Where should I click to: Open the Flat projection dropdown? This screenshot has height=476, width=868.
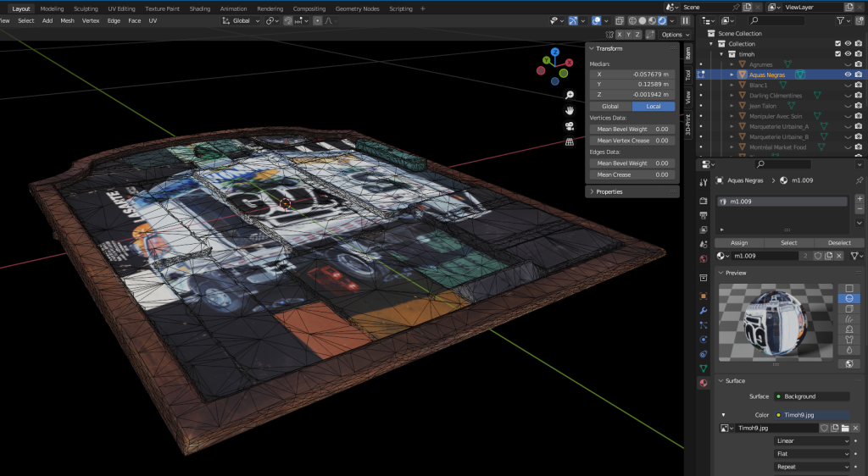point(812,454)
